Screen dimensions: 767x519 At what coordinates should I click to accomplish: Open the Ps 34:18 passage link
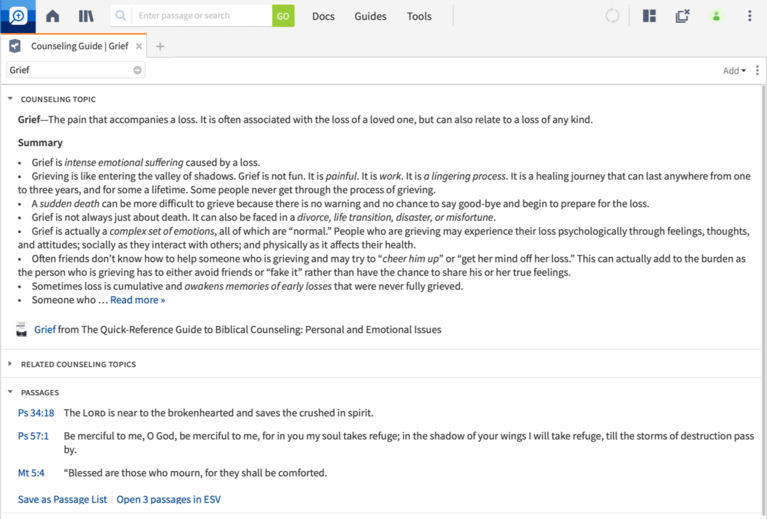[x=36, y=412]
